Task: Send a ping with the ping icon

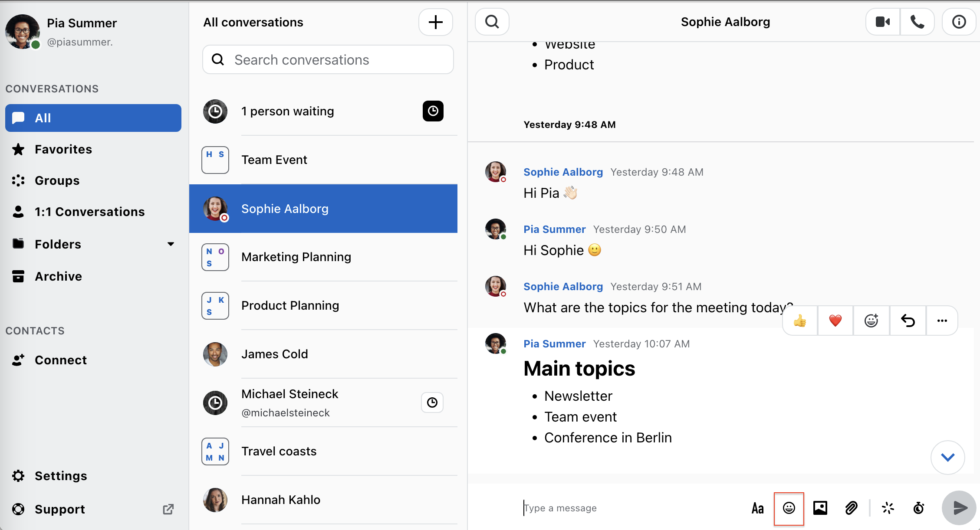Action: click(888, 508)
